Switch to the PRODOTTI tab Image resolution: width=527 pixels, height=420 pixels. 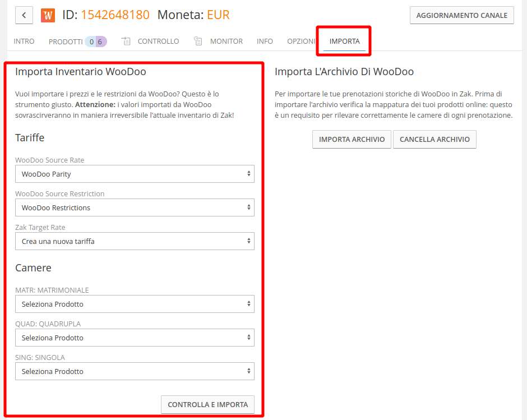[x=66, y=41]
